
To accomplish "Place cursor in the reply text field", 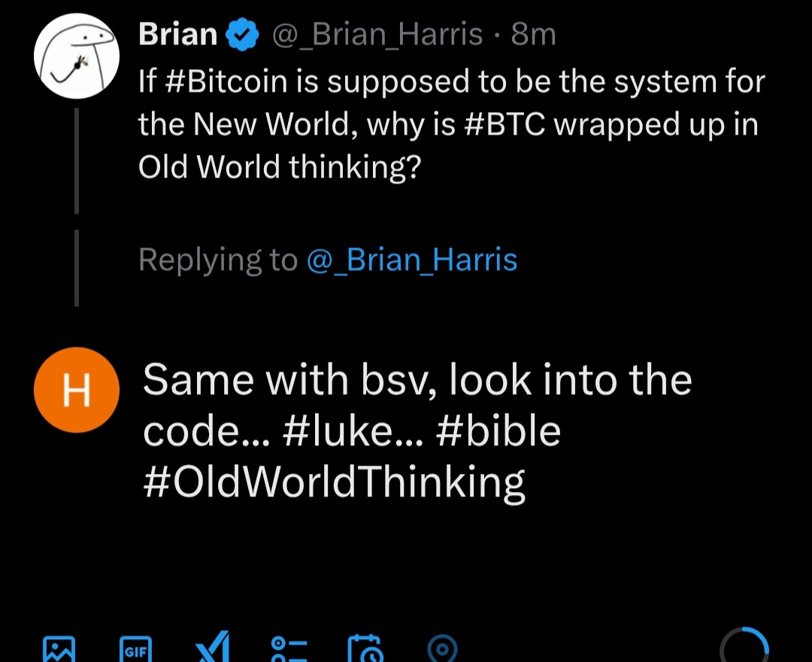I will (x=417, y=430).
